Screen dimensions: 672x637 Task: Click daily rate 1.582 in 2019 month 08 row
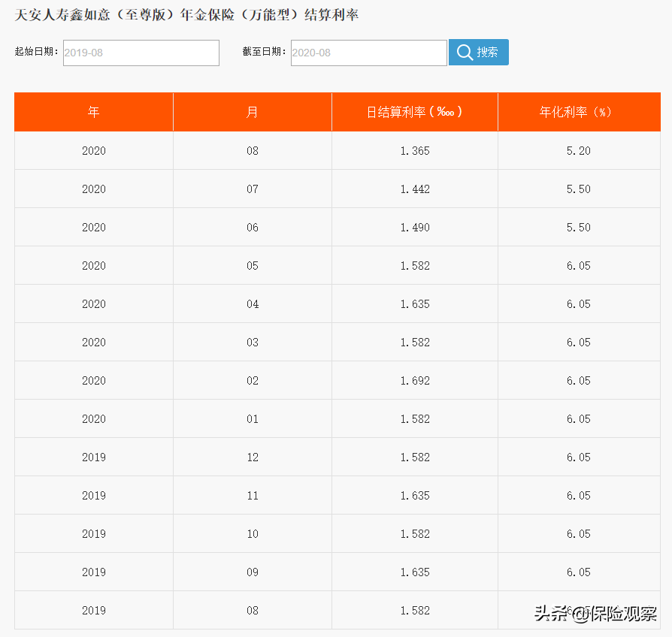pos(415,611)
